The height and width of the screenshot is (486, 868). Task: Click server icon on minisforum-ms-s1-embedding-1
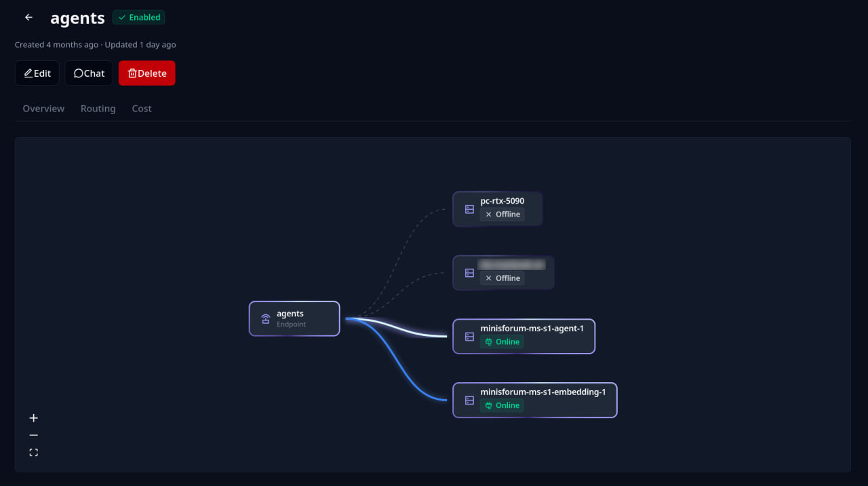point(469,400)
